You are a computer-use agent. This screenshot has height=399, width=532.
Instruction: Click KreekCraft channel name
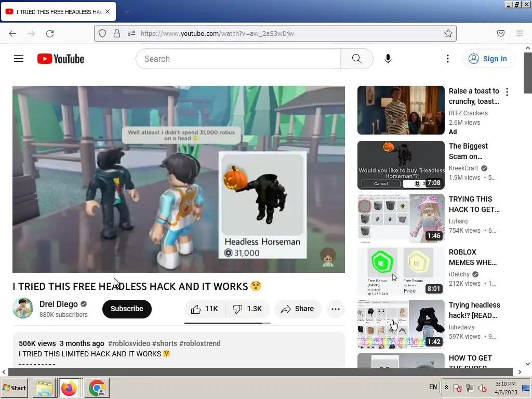point(463,168)
